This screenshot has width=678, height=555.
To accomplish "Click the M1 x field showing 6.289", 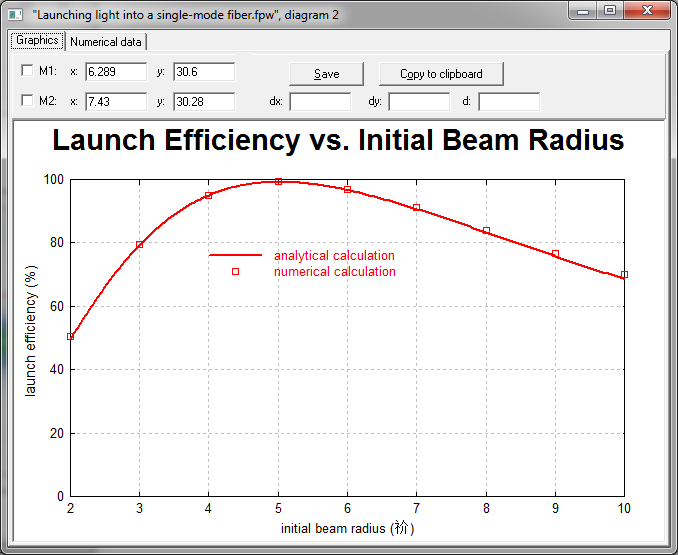I will (x=116, y=72).
